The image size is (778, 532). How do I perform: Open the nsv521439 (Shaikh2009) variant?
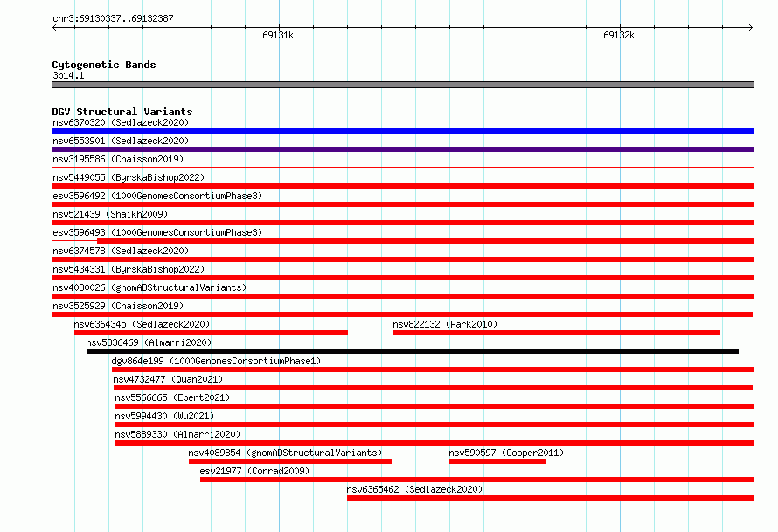110,214
